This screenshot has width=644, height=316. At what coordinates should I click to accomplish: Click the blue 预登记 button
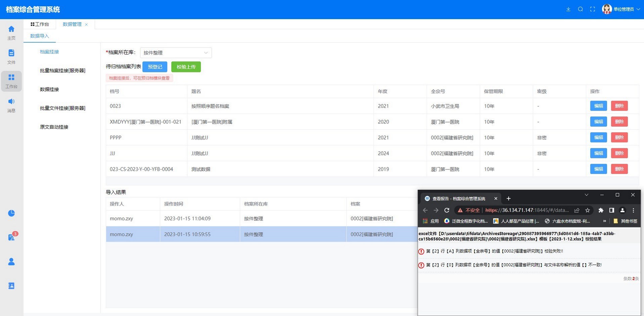click(155, 67)
